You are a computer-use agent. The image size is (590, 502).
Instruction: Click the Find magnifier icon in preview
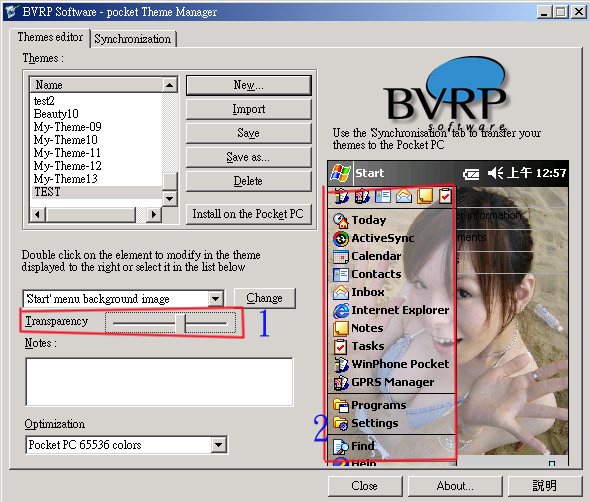[x=341, y=446]
